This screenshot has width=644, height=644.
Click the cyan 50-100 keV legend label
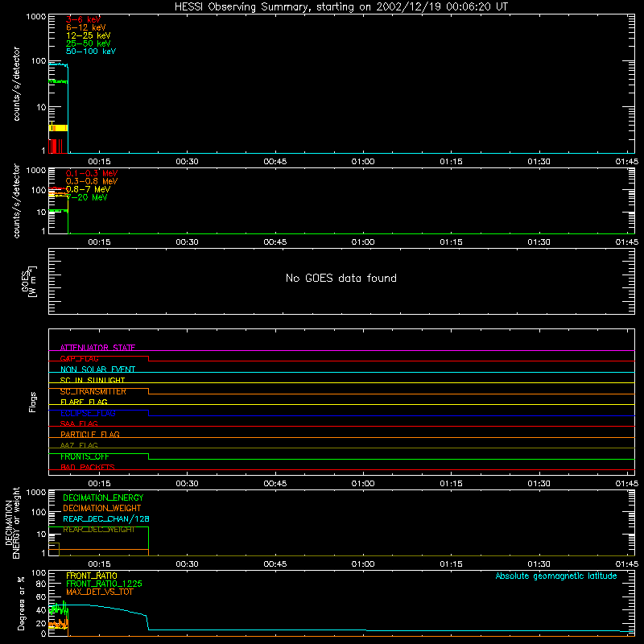[91, 52]
